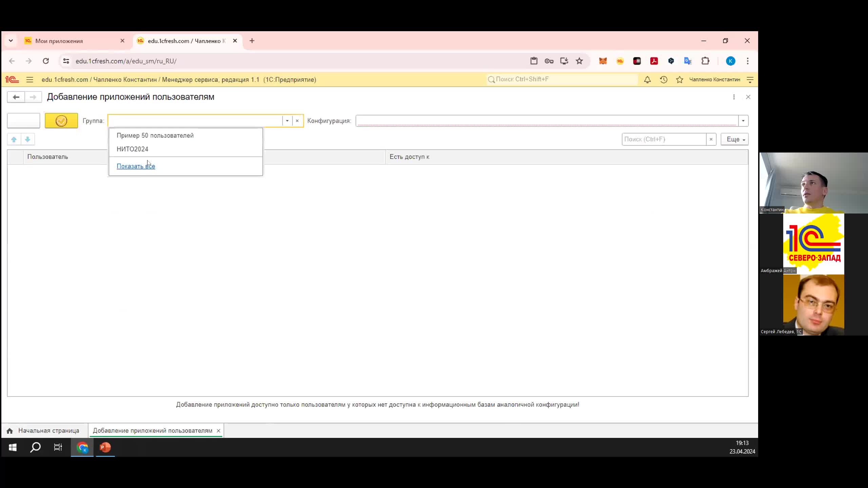Clear the table search with x
This screenshot has height=488, width=868.
(x=711, y=139)
